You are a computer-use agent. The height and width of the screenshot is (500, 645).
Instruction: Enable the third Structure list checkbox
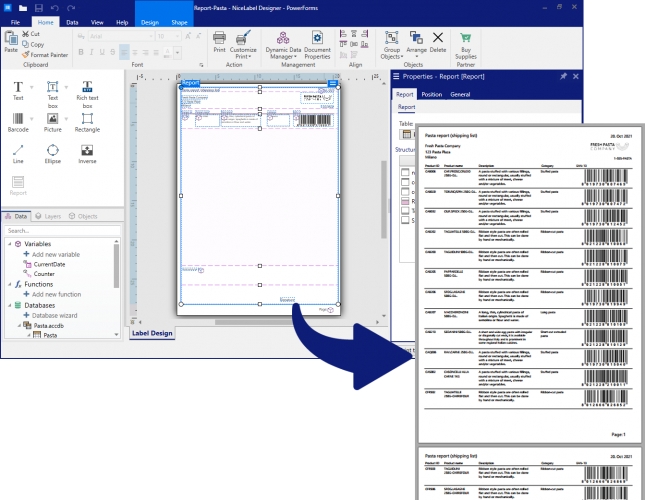(406, 191)
